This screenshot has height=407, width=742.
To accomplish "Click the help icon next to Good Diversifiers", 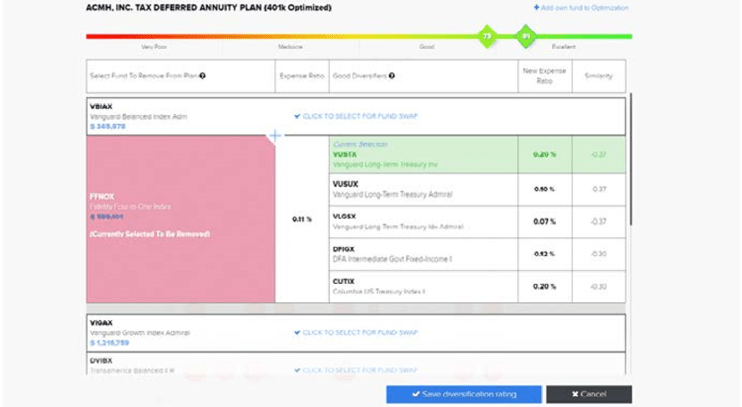I will tap(392, 76).
